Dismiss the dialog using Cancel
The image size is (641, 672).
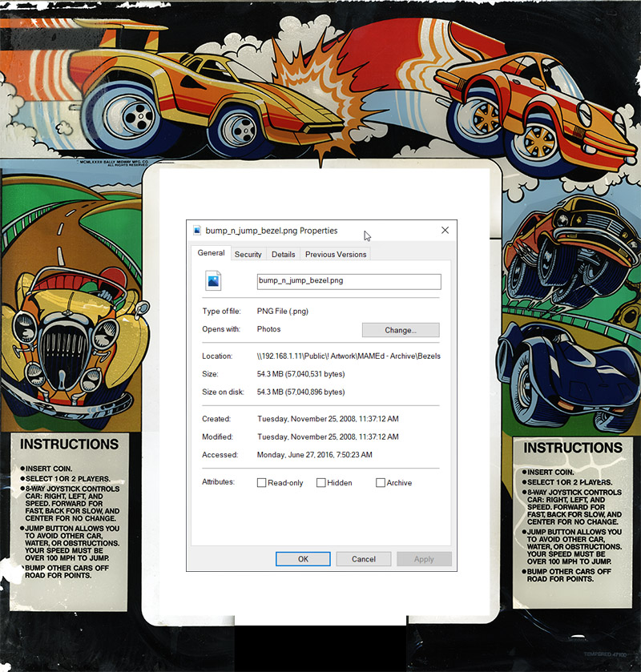[x=363, y=559]
